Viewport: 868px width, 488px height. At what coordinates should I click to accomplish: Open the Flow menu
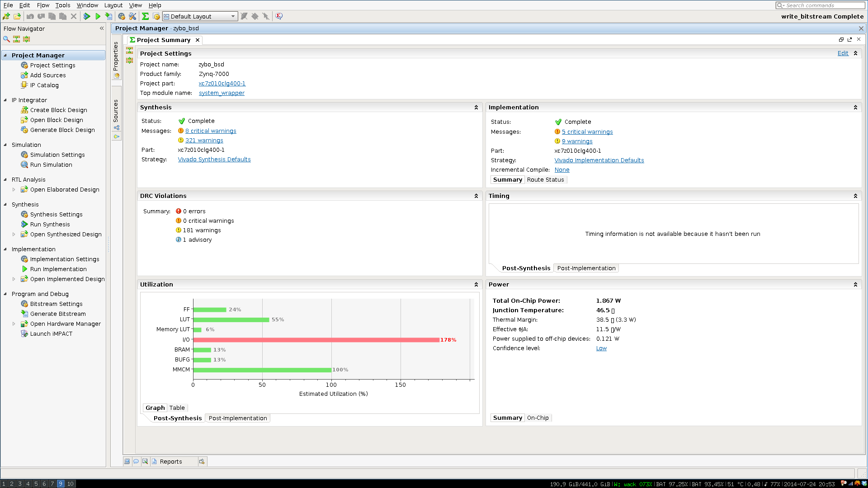43,5
